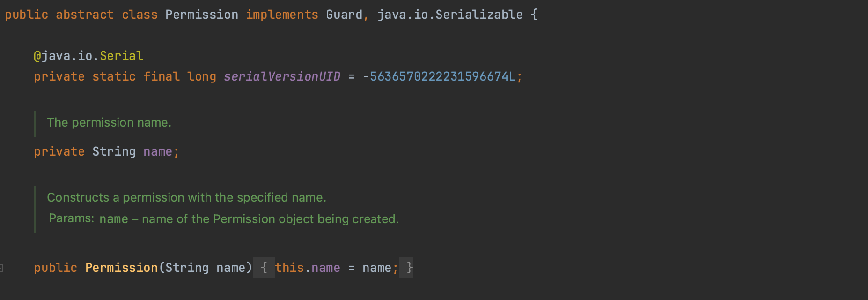
Task: Click the 'implements' keyword
Action: [x=282, y=15]
